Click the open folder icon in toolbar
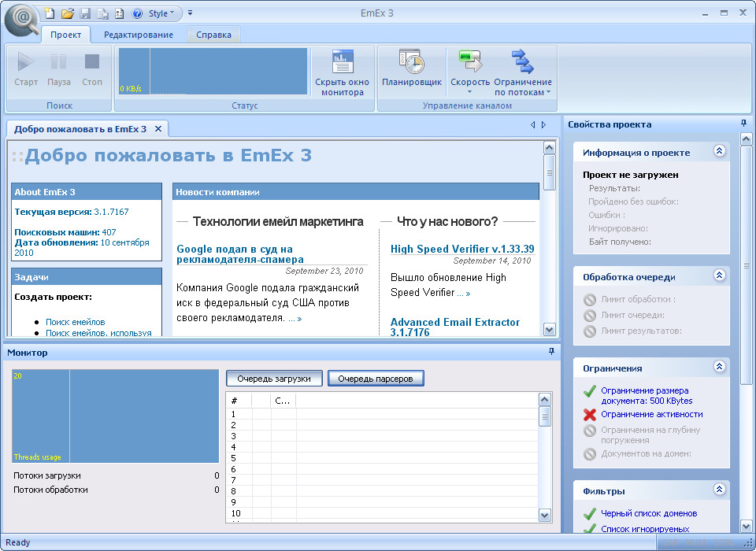 click(68, 13)
